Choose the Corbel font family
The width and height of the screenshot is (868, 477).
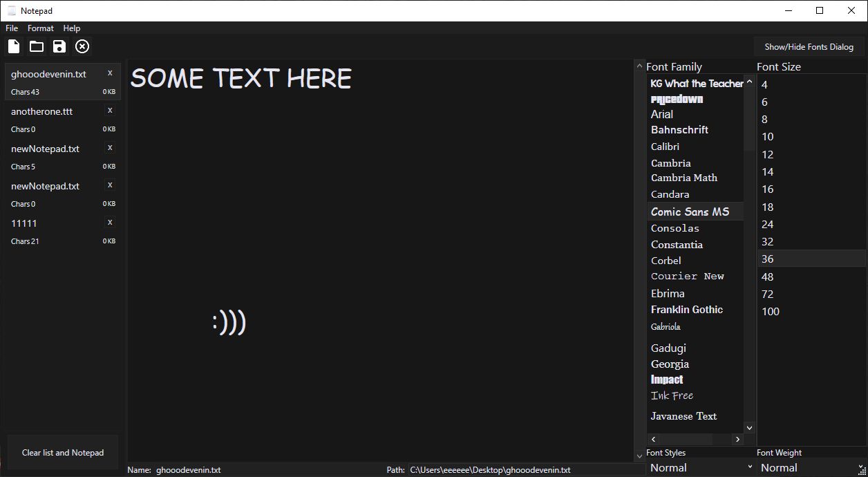tap(695, 261)
